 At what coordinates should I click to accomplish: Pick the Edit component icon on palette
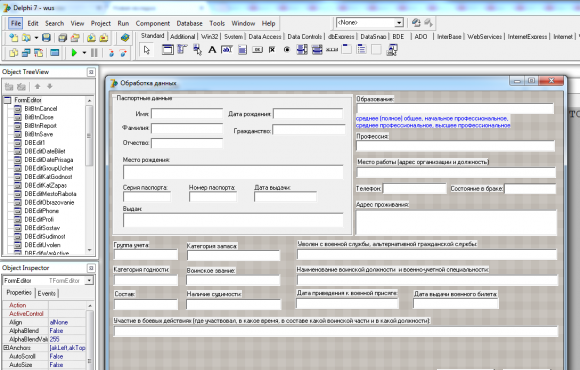227,50
